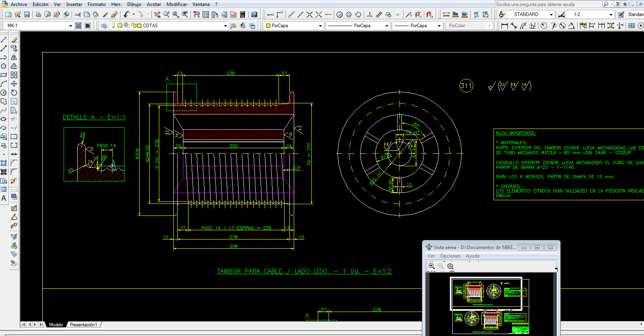
Task: Select the Polygon draw tool
Action: point(4,66)
